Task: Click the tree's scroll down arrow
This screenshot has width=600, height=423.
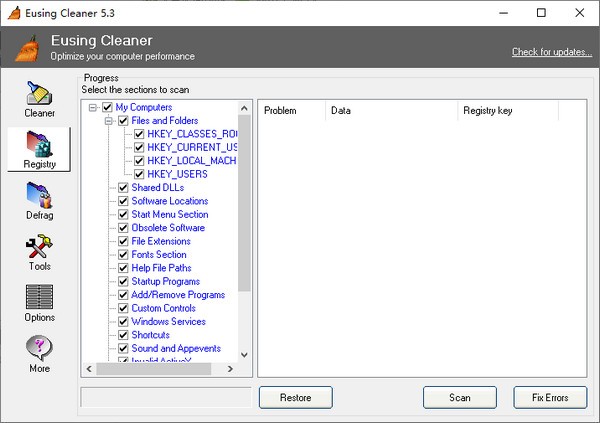Action: [244, 355]
